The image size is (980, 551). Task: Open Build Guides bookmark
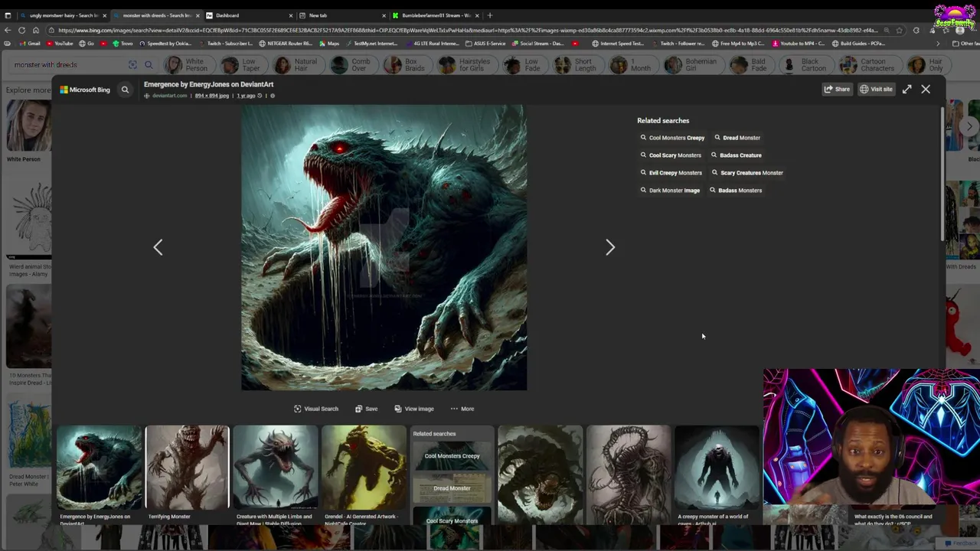(x=858, y=44)
